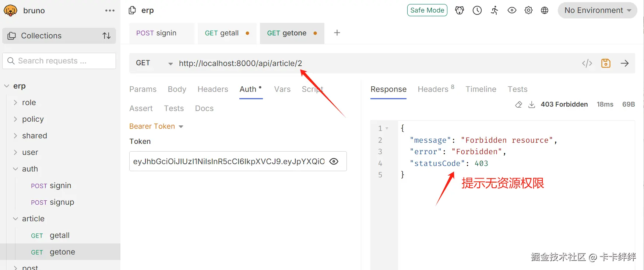Viewport: 644px width, 270px height.
Task: Expand the role folder
Action: 15,103
